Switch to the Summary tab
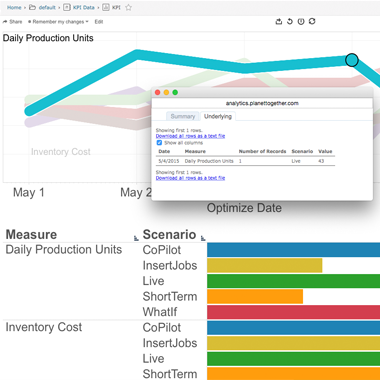The height and width of the screenshot is (380, 380). coord(183,116)
